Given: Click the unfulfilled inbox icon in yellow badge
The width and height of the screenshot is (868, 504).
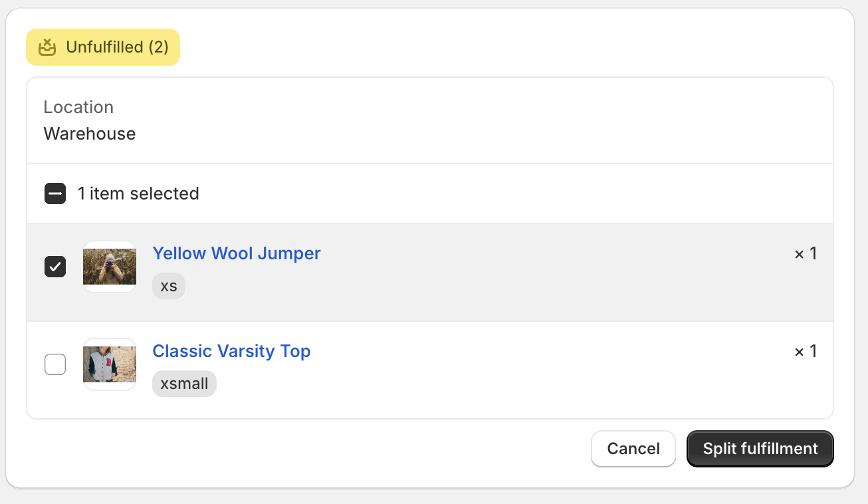Looking at the screenshot, I should [x=47, y=47].
